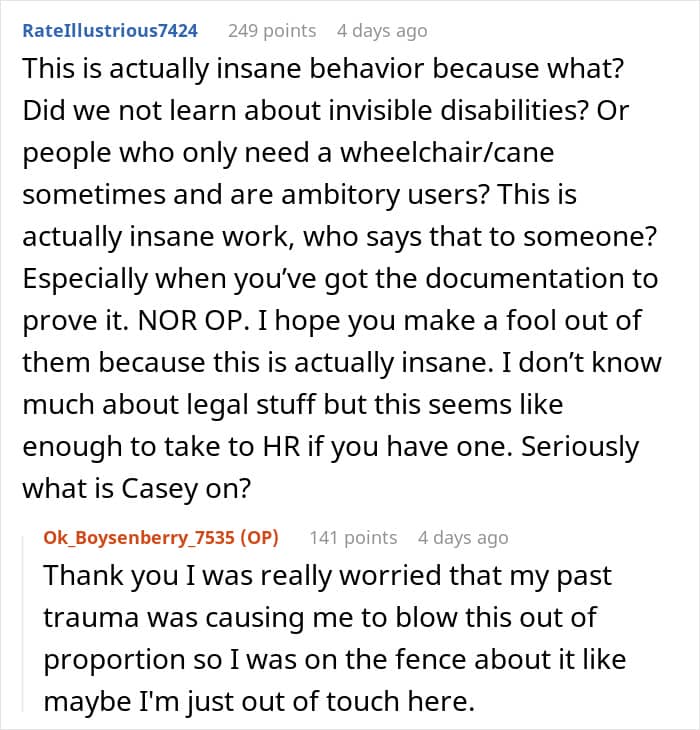Screen dimensions: 700x730
Task: Click the reply's '4 days ago' timestamp
Action: pyautogui.click(x=463, y=538)
